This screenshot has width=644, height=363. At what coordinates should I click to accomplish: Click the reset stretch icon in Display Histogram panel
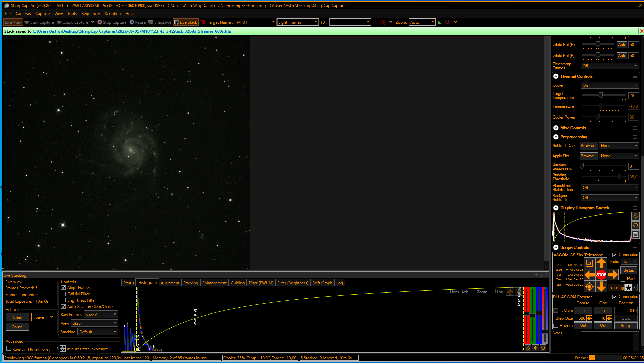[635, 225]
